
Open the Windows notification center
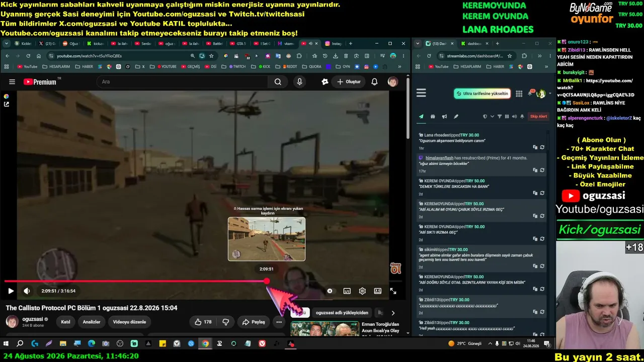(x=546, y=344)
